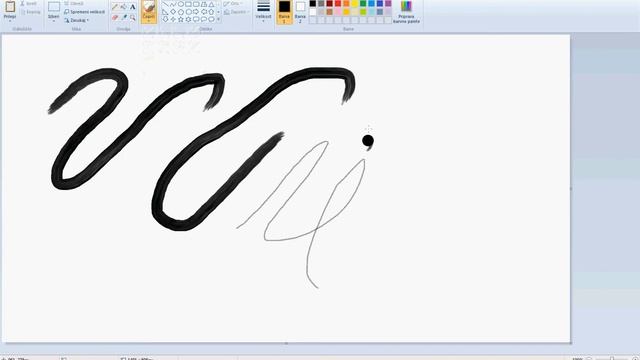The width and height of the screenshot is (640, 360).
Task: Open Priprava barvne palete edit colors
Action: tap(406, 12)
